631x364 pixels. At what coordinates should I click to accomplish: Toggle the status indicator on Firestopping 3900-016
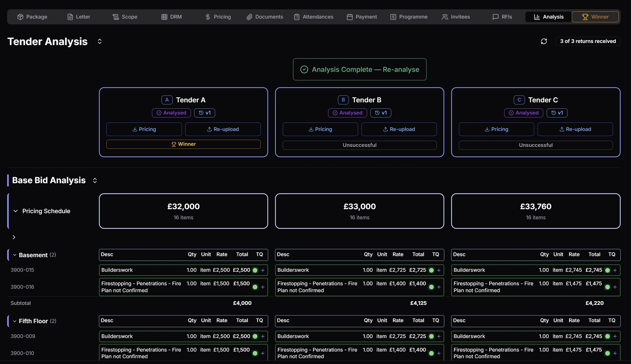255,287
